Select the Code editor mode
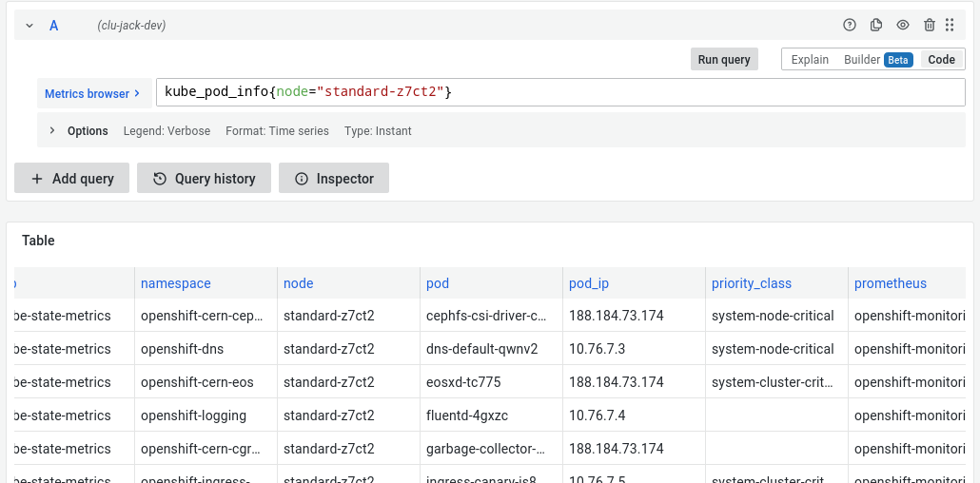 click(941, 59)
